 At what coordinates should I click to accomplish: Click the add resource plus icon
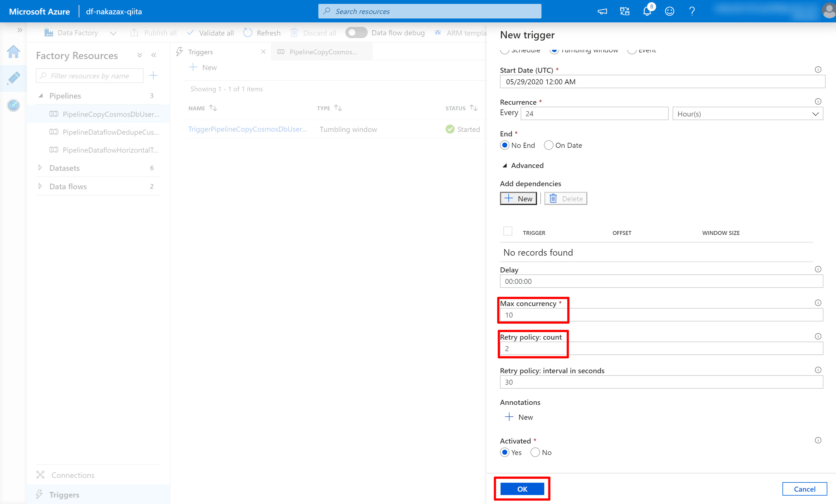tap(153, 75)
